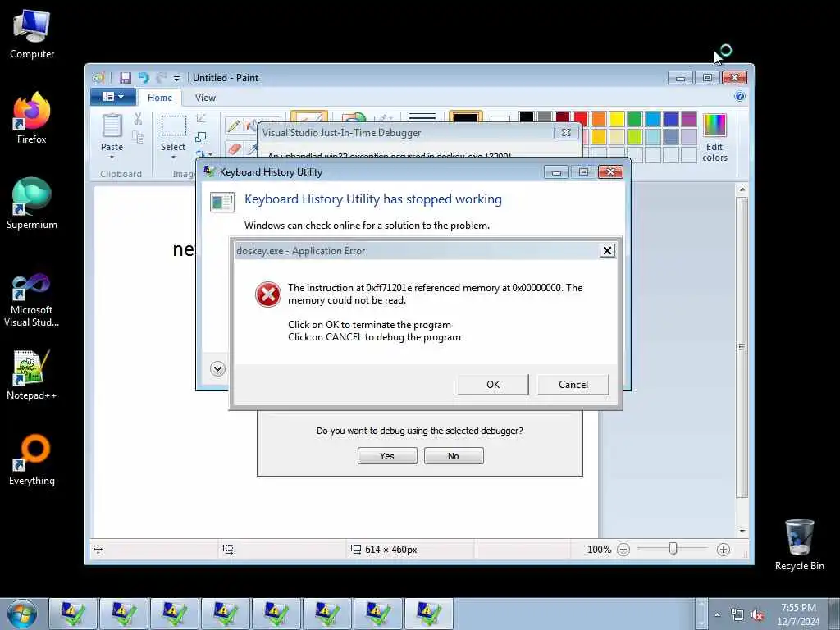This screenshot has height=630, width=840.
Task: Open the Paint application menu button
Action: click(x=112, y=97)
